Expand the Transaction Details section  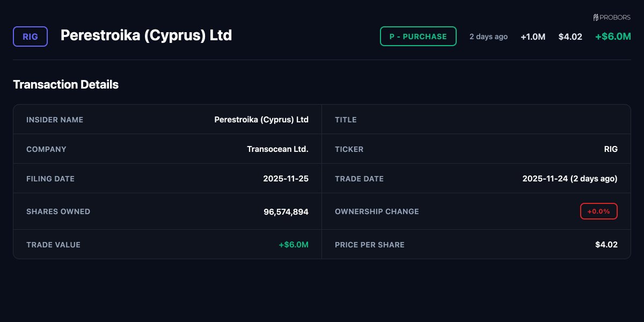point(65,84)
